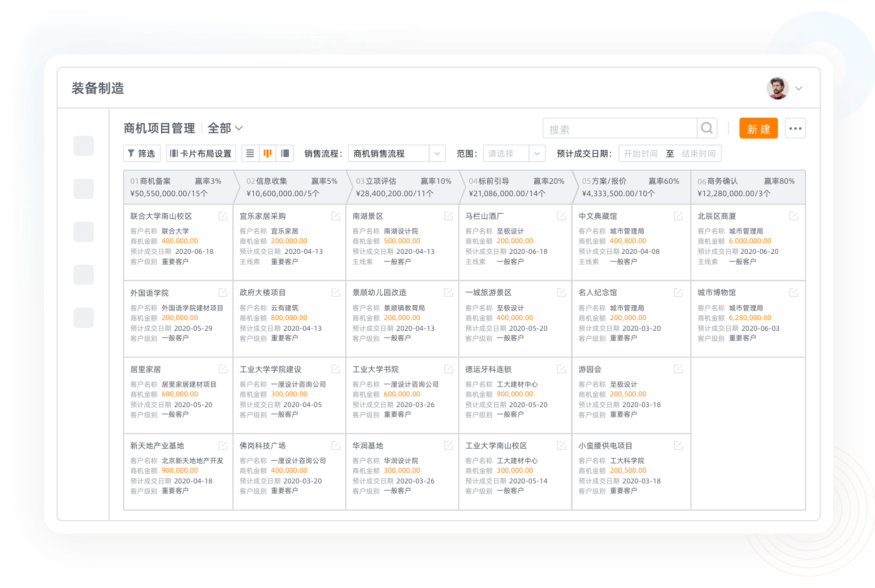
Task: Edit the 名人纪念馆 card
Action: tap(678, 292)
